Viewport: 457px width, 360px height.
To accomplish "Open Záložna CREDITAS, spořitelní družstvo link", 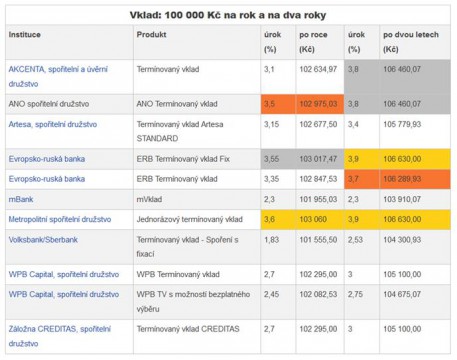I will tap(59, 336).
